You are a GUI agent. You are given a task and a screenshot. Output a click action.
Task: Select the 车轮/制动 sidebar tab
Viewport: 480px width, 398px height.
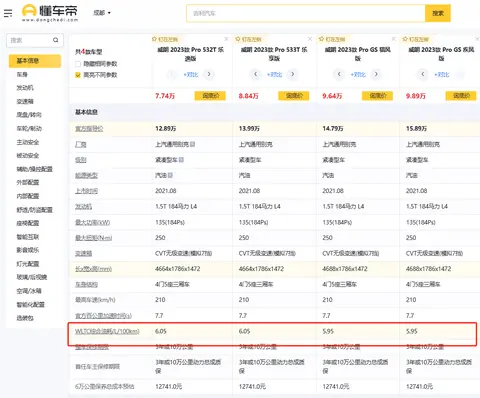click(x=29, y=128)
